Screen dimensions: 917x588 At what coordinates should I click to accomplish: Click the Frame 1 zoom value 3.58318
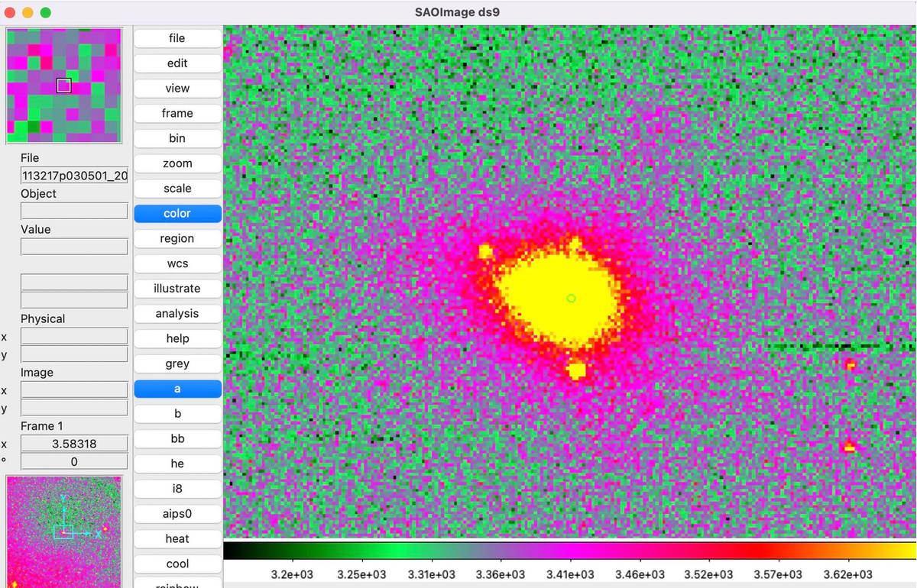pyautogui.click(x=74, y=444)
